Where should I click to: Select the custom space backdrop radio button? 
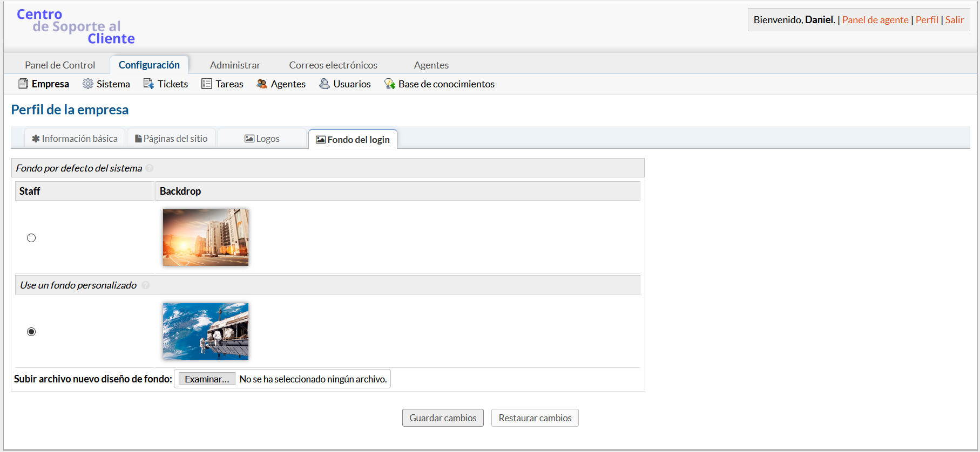click(x=31, y=332)
